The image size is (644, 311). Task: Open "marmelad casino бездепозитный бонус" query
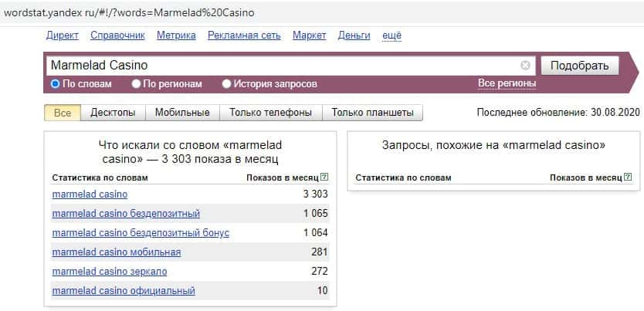tap(141, 232)
